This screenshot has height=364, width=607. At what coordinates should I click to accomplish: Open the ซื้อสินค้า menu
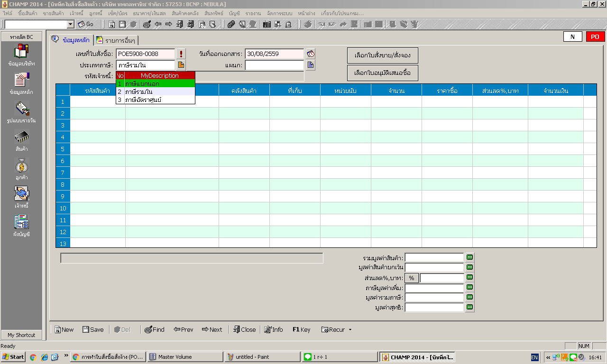[28, 13]
